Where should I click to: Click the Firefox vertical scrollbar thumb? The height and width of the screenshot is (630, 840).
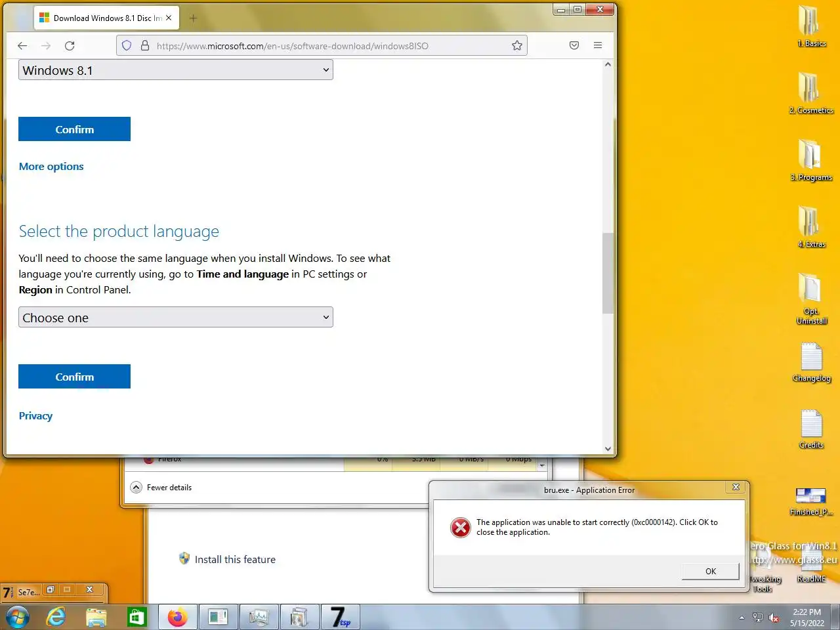click(x=608, y=273)
